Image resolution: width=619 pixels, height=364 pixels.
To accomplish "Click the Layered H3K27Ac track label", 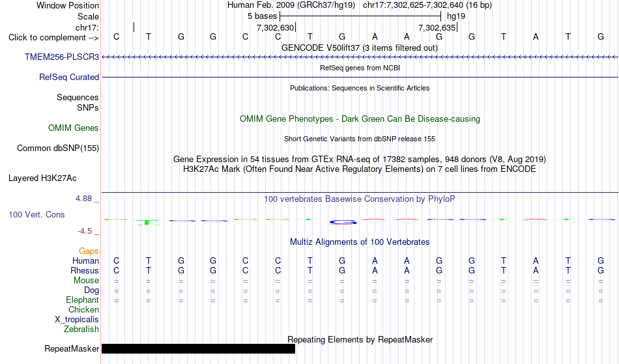I will [42, 178].
